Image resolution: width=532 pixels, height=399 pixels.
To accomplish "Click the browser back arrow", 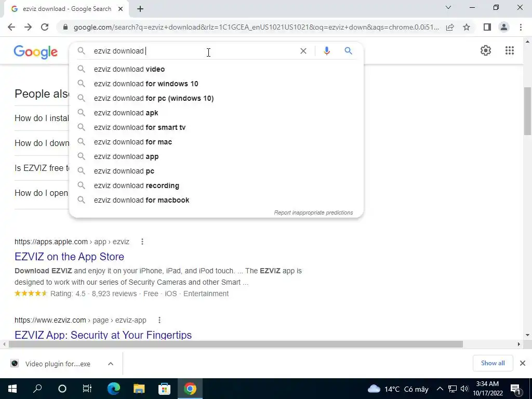I will click(x=11, y=27).
